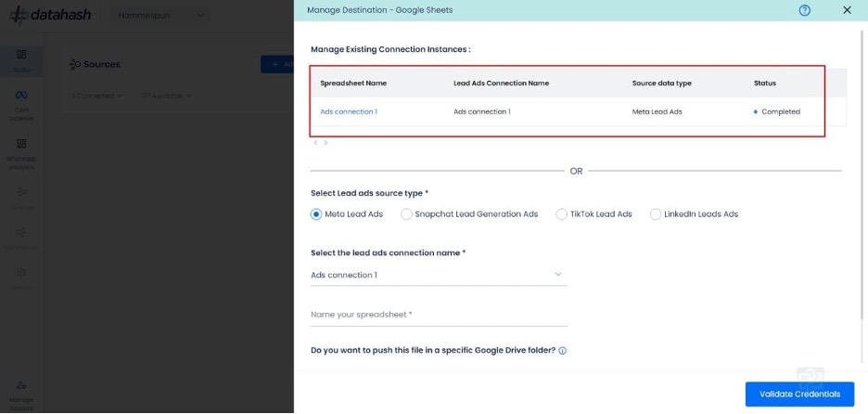Expand the Available sources filter
Image resolution: width=868 pixels, height=414 pixels.
pos(167,96)
